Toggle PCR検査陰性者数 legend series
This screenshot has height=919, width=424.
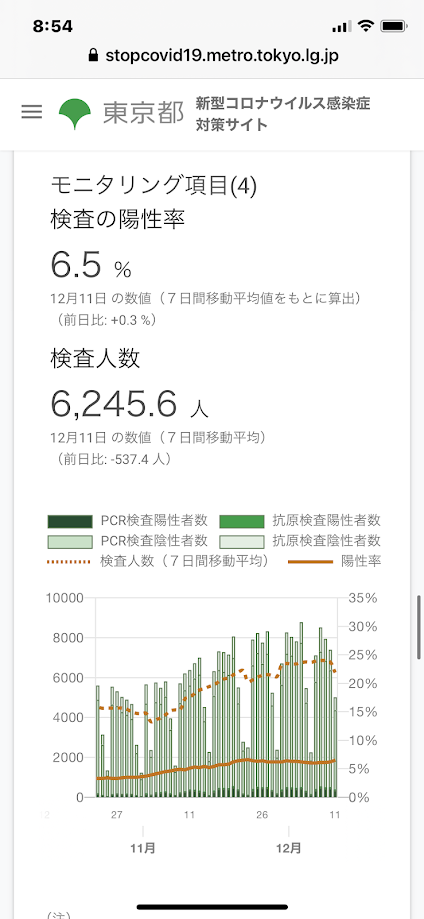point(128,540)
